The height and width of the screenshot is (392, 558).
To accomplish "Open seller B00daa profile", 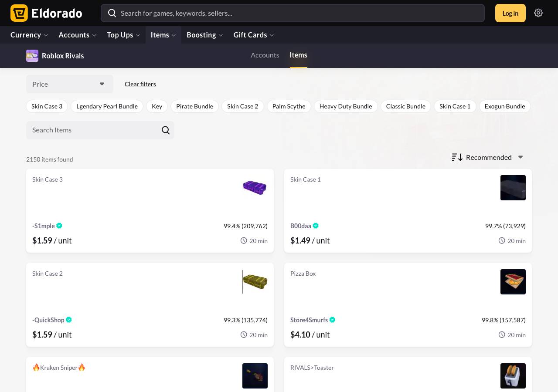I will click(x=301, y=226).
